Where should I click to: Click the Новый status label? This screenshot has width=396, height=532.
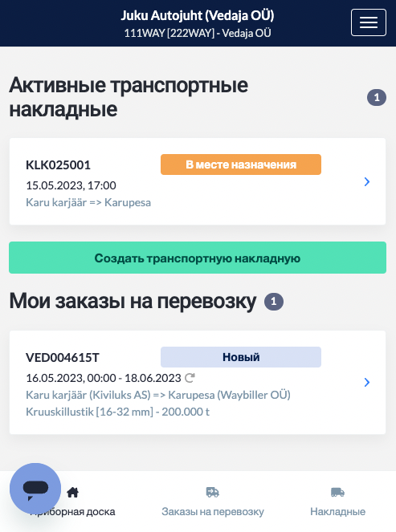(241, 357)
